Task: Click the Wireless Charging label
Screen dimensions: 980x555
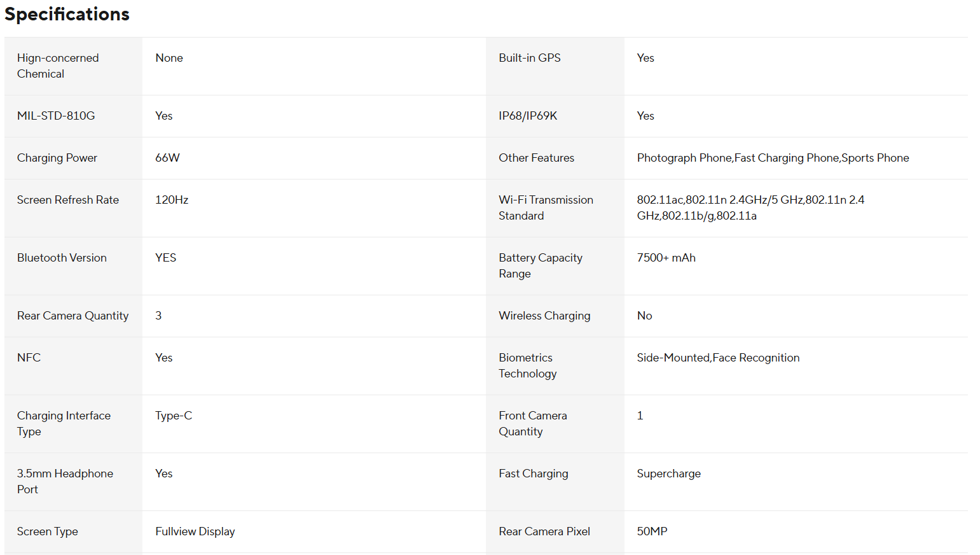Action: 544,316
